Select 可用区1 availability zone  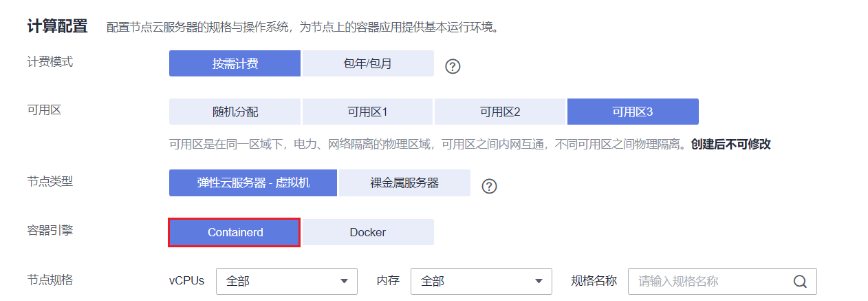[x=368, y=112]
